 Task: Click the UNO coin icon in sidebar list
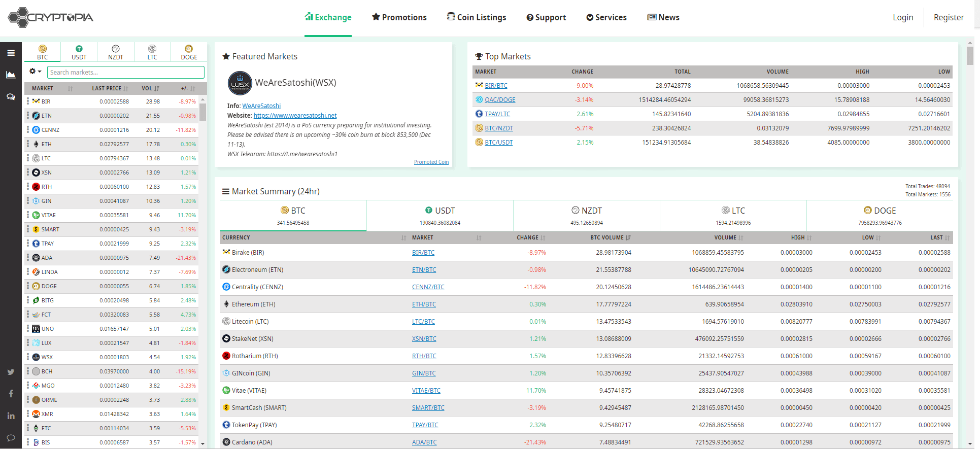pos(36,329)
